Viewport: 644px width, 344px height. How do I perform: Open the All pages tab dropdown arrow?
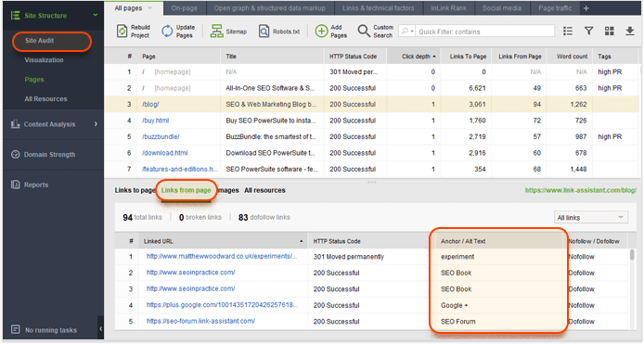click(x=150, y=8)
